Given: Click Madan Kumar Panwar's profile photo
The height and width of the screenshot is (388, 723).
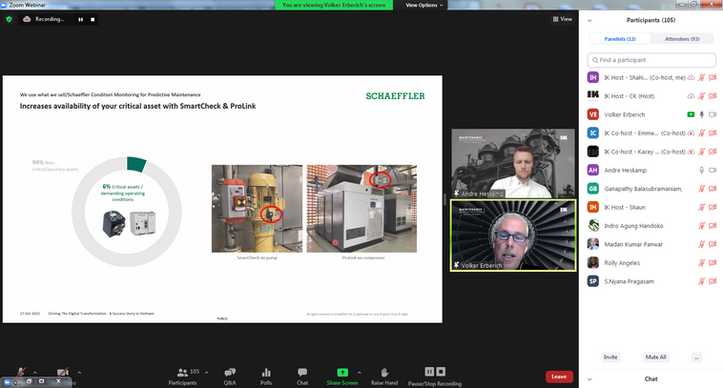Looking at the screenshot, I should [593, 244].
